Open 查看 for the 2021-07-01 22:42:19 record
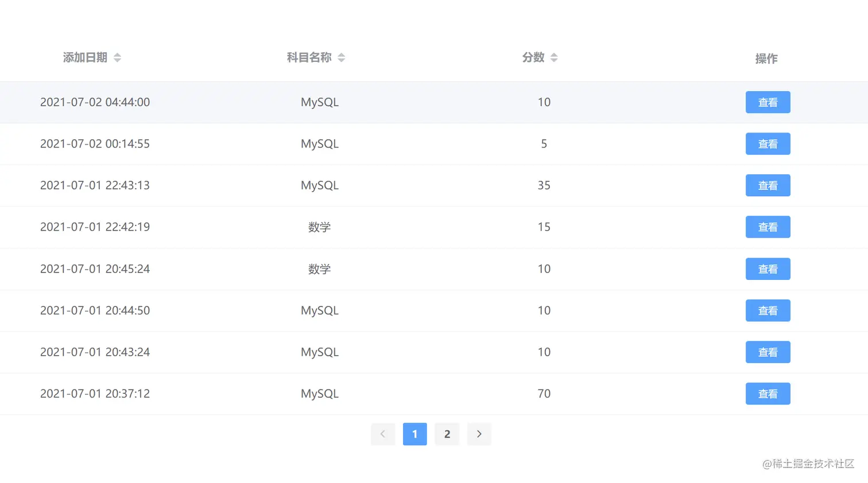This screenshot has width=868, height=483. tap(768, 227)
